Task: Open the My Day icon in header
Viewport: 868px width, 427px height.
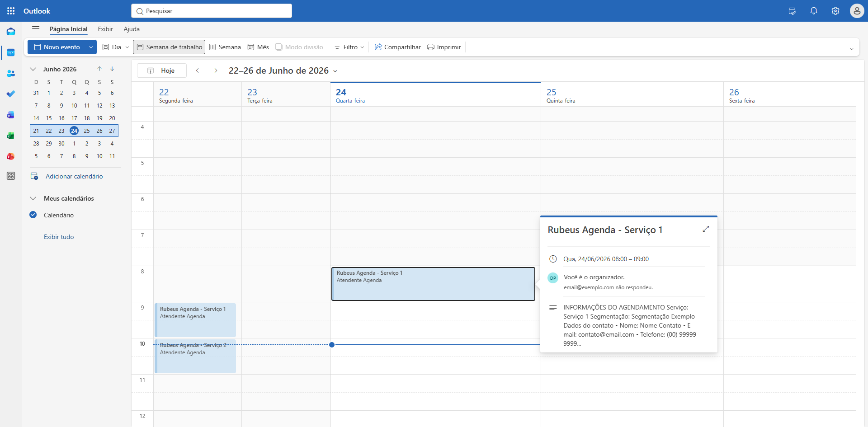Action: pyautogui.click(x=792, y=11)
